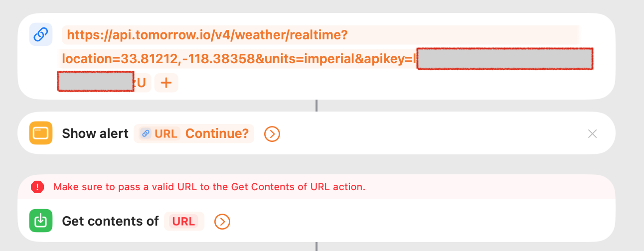The image size is (644, 251).
Task: Click the blue link icon of the URL action
Action: (x=41, y=34)
